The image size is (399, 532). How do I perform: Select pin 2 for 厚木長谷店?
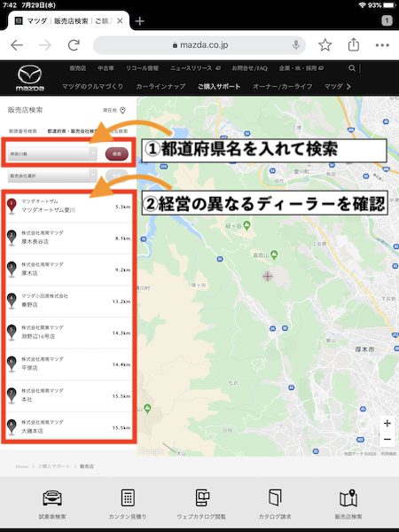point(12,238)
